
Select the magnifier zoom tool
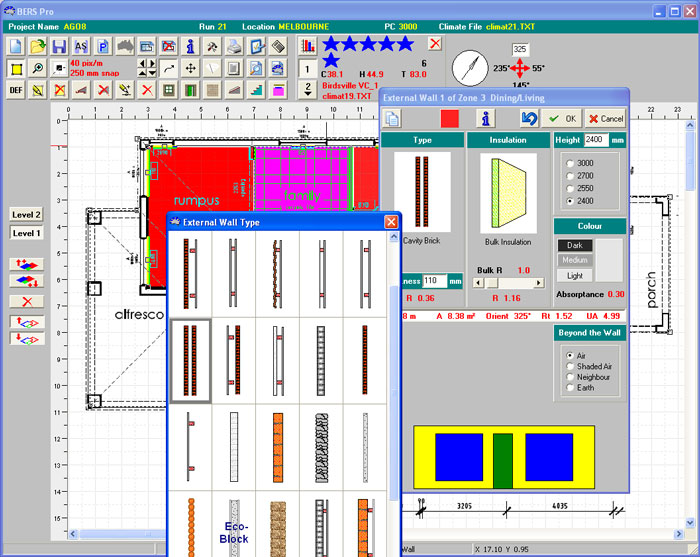click(38, 68)
